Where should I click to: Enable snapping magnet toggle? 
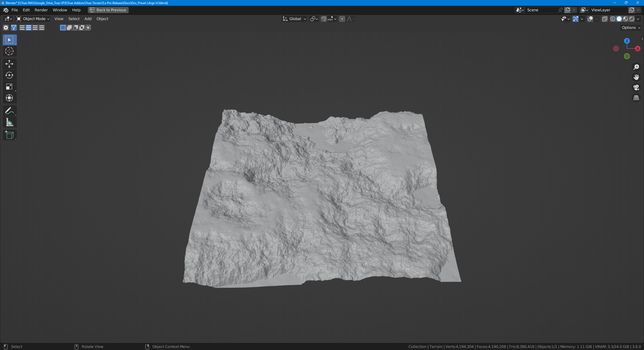[324, 19]
